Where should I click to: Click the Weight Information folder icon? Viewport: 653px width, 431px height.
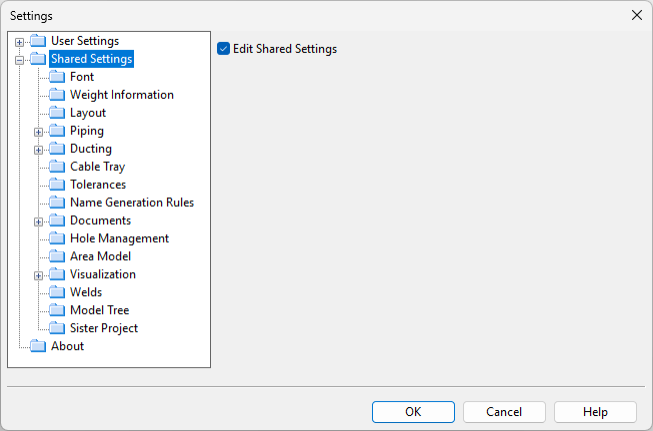coord(57,95)
